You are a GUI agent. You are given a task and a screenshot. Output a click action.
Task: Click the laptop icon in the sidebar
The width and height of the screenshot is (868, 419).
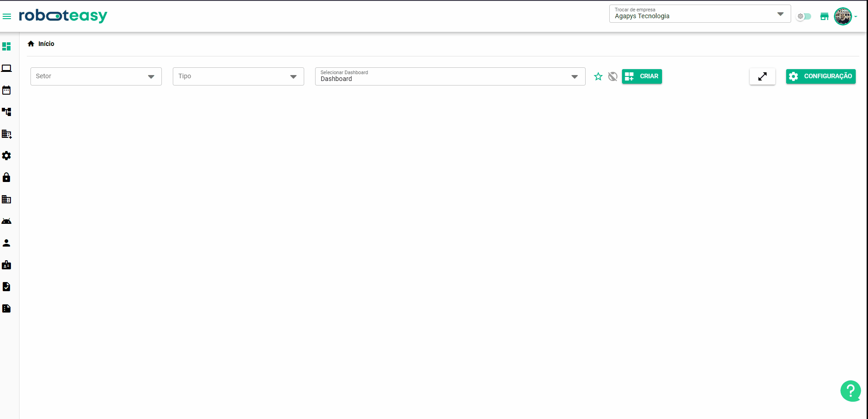click(x=6, y=68)
